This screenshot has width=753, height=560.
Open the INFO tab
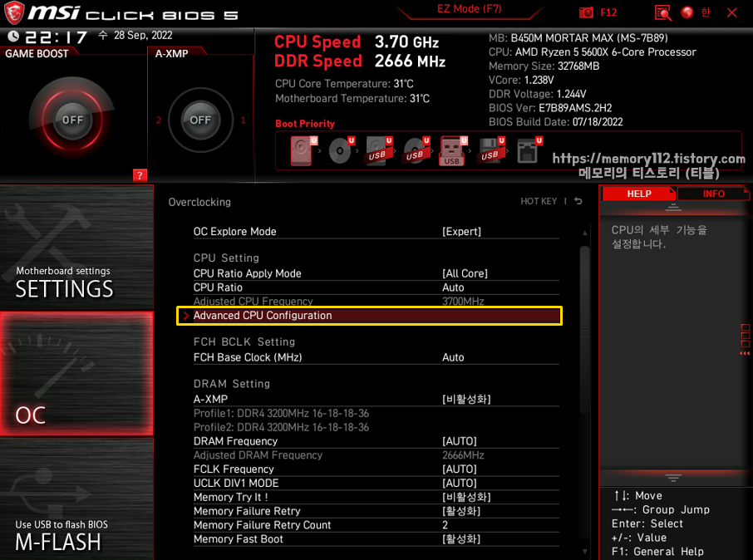coord(714,194)
